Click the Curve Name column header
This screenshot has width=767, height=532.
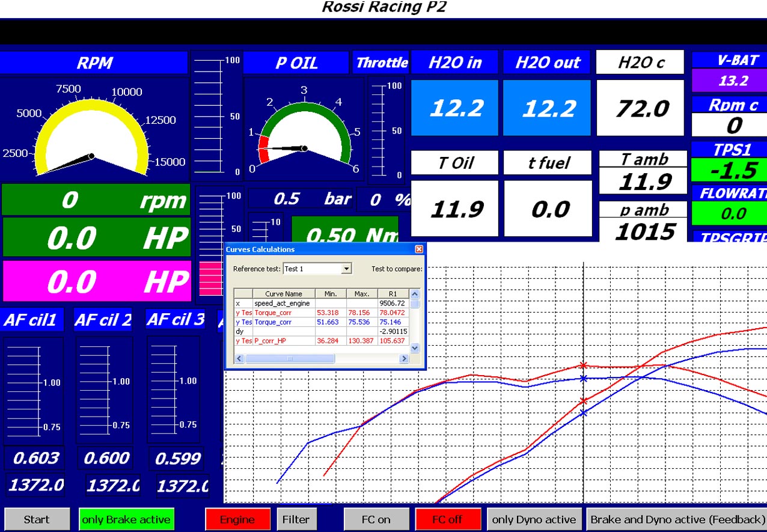click(284, 294)
